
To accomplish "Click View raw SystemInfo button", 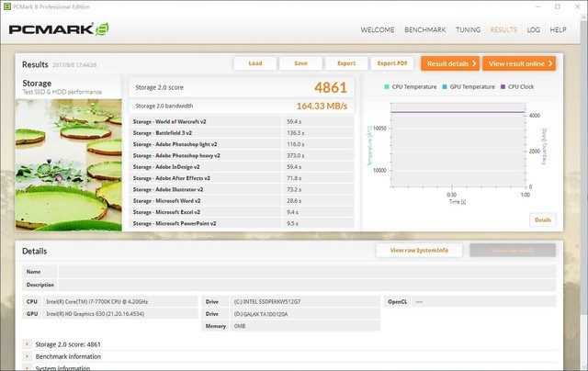I will [419, 250].
